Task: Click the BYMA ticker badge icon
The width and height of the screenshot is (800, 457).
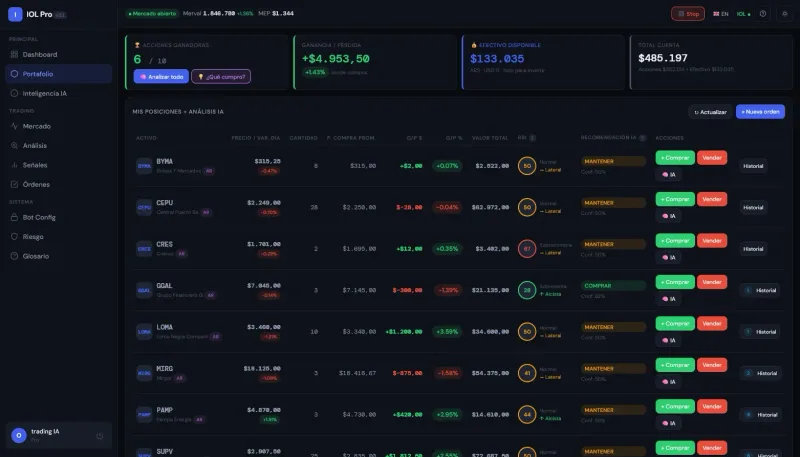Action: point(144,166)
